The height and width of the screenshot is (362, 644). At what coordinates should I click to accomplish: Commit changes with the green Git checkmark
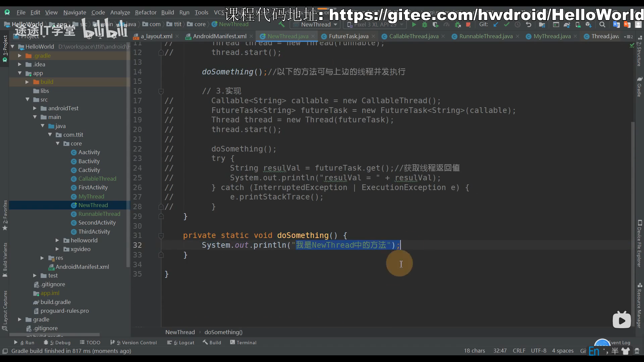click(506, 24)
